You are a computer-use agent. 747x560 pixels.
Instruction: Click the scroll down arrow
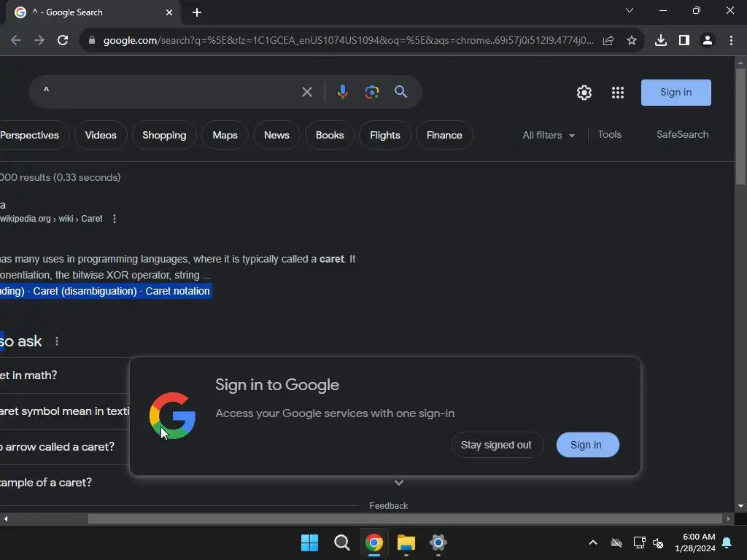(740, 506)
